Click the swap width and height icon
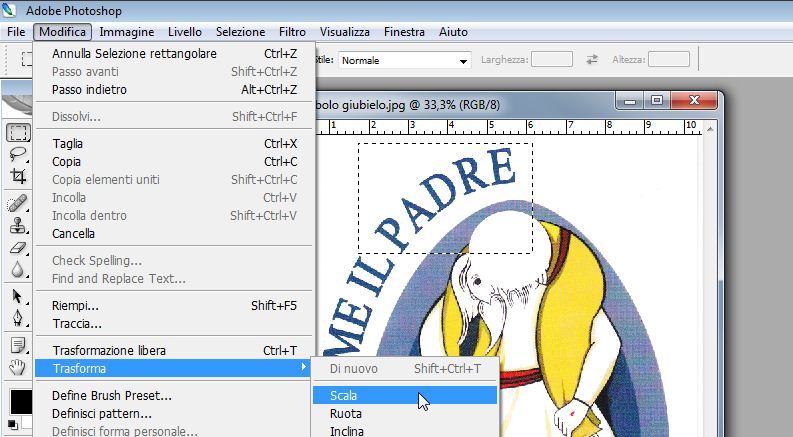The height and width of the screenshot is (437, 793). 592,60
